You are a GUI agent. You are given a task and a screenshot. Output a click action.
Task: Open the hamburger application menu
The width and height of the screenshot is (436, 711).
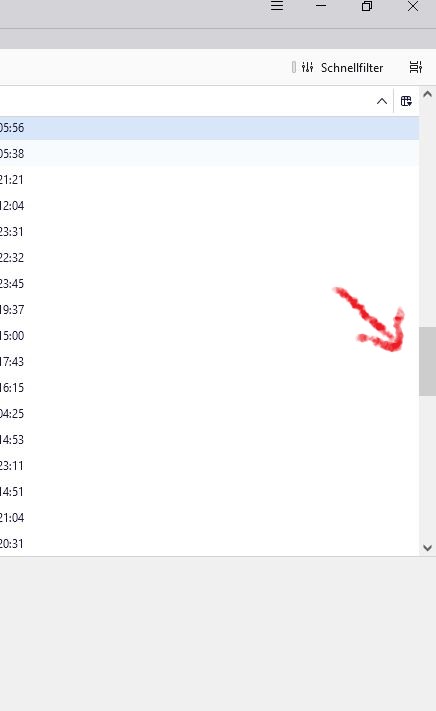(x=277, y=6)
